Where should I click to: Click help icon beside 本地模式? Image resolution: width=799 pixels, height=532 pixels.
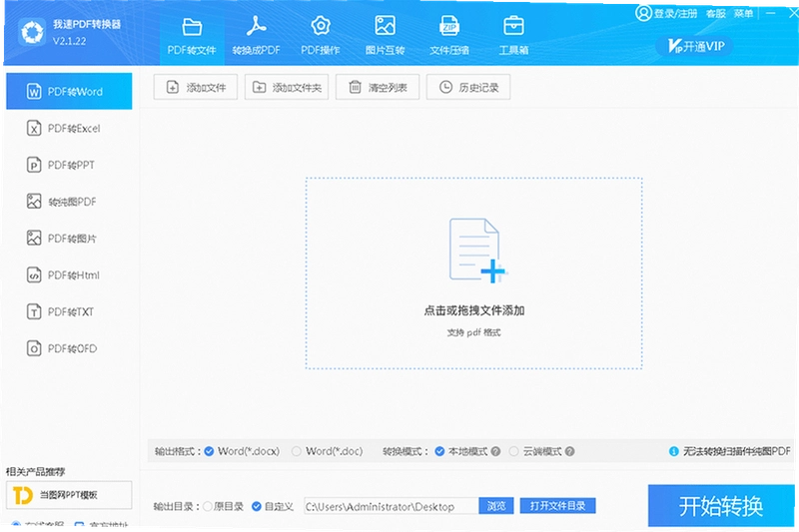(495, 451)
